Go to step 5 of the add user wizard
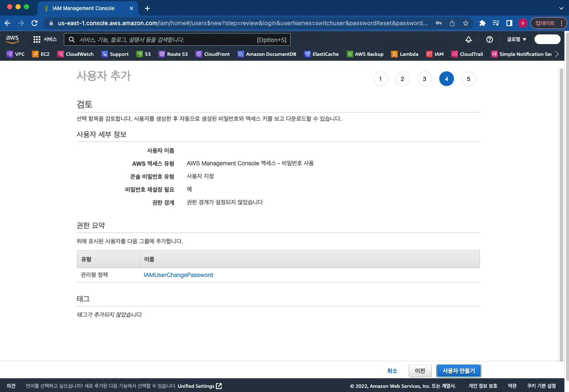 [469, 79]
